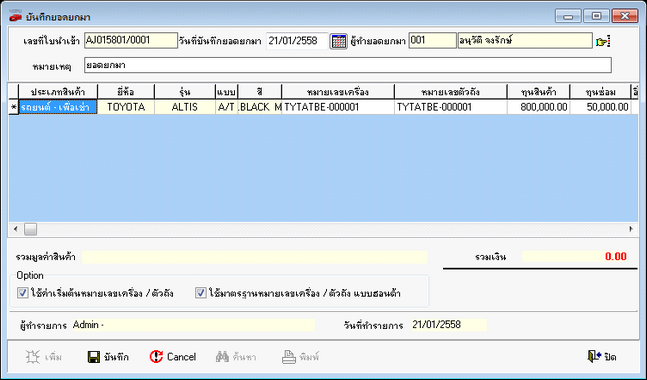The width and height of the screenshot is (647, 380).
Task: Click the red Cancel icon
Action: (x=156, y=357)
